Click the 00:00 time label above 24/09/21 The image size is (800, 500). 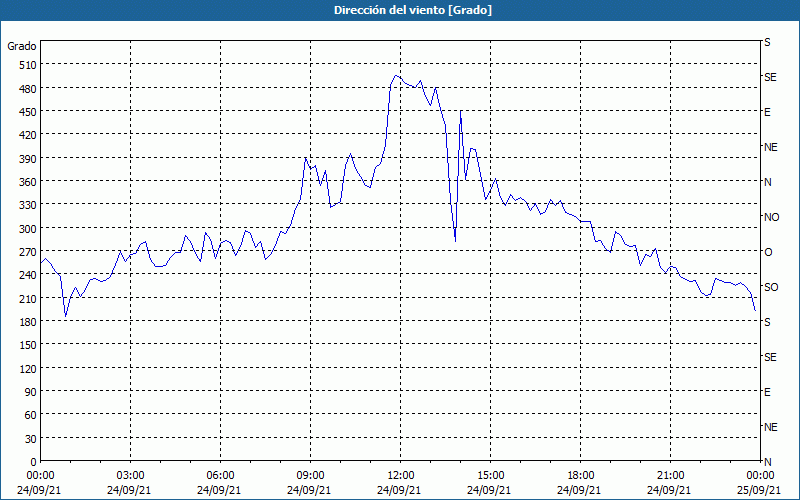click(x=41, y=476)
